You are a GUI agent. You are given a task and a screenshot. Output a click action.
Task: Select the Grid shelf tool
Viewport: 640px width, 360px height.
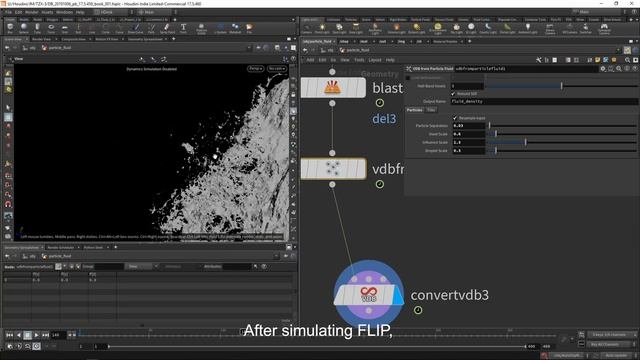pos(64,28)
